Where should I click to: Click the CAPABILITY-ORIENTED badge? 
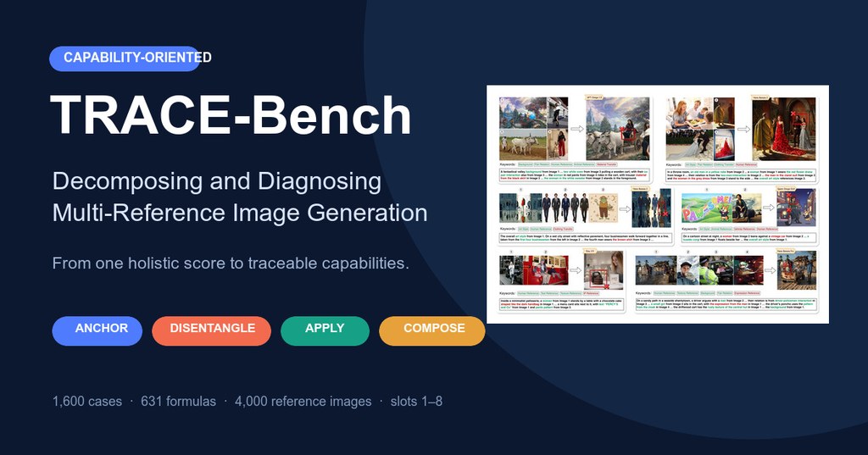pos(125,58)
